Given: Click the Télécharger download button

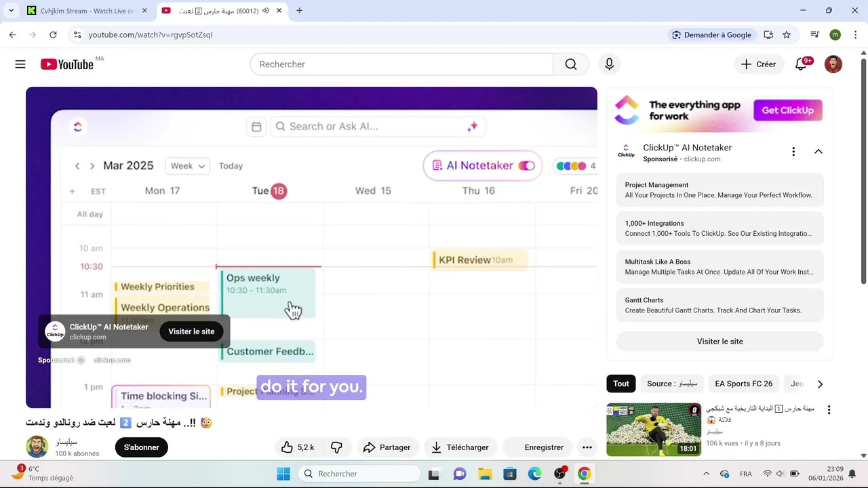Looking at the screenshot, I should 460,447.
